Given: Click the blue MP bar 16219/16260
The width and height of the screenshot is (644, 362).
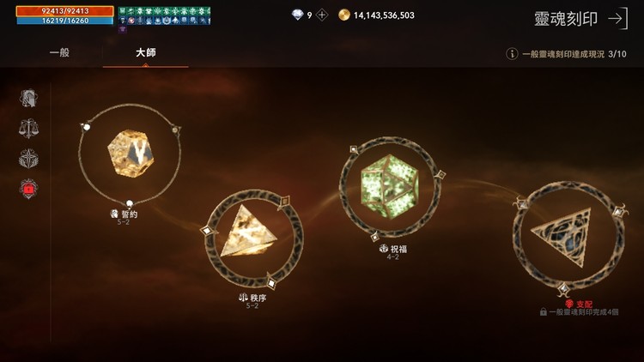Looking at the screenshot, I should click(65, 21).
